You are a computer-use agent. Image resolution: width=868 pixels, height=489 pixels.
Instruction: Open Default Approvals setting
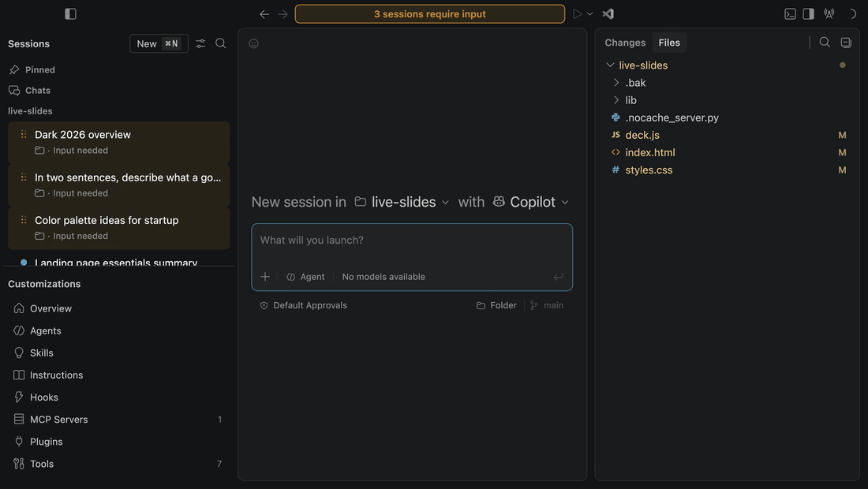coord(303,305)
